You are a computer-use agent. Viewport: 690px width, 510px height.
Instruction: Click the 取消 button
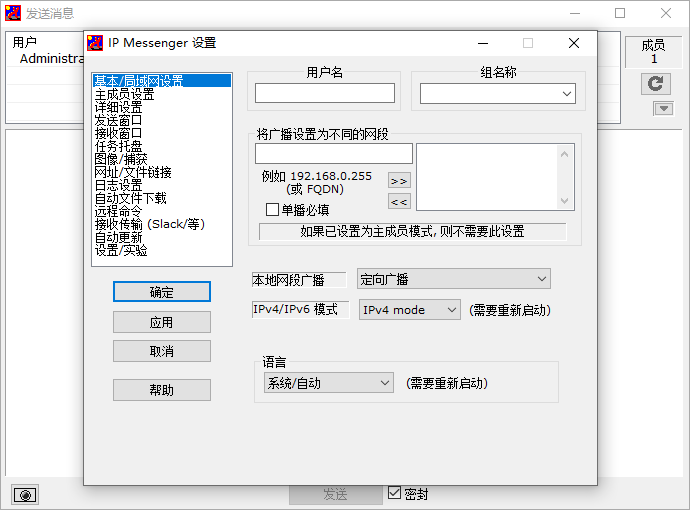click(161, 351)
